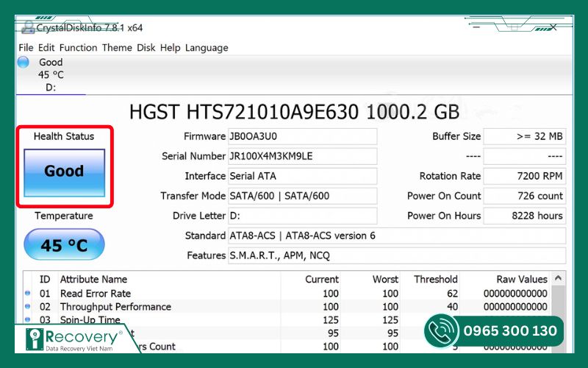Click the status dot beside Throughput Performance
Viewport: 588px width, 368px height.
pos(27,306)
